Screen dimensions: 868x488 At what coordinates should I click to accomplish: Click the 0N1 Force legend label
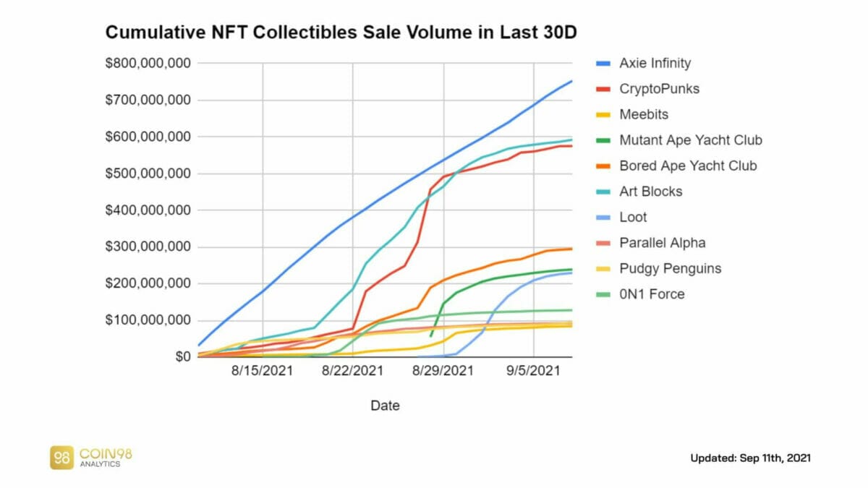[652, 294]
